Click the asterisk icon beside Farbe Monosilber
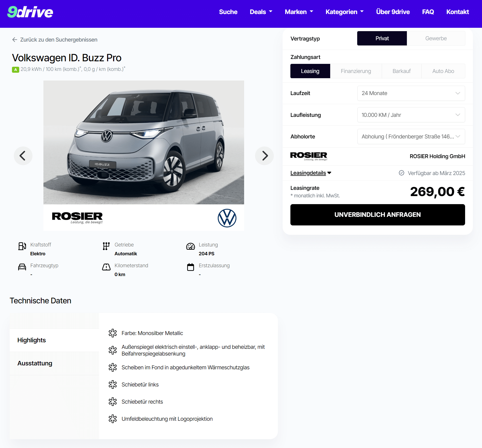The image size is (482, 448). 113,333
